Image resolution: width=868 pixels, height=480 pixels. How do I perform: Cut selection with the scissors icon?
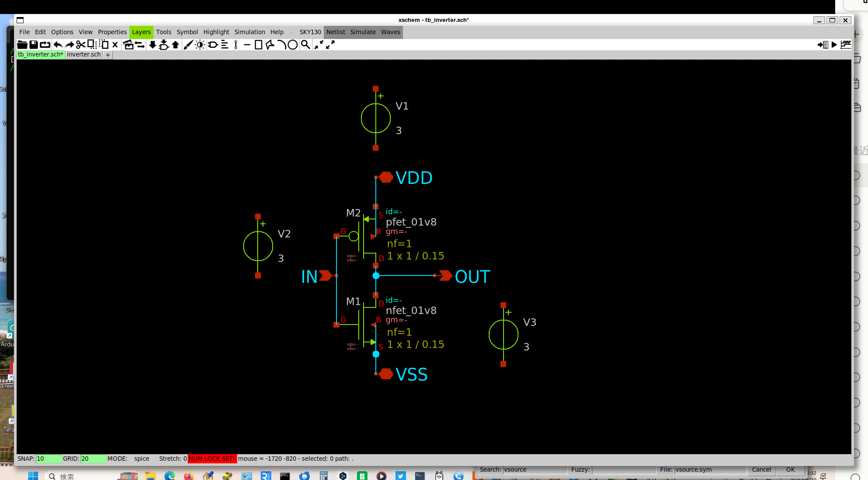click(x=80, y=45)
